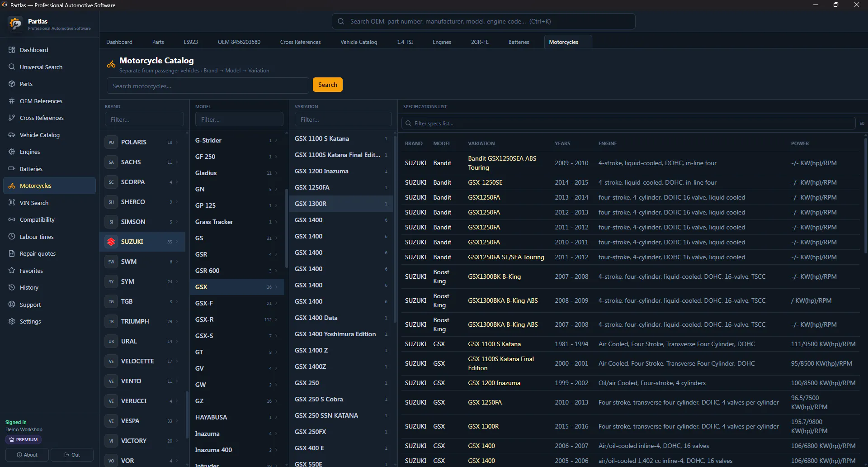868x467 pixels.
Task: Expand the GSX-R model chevron
Action: pos(276,319)
